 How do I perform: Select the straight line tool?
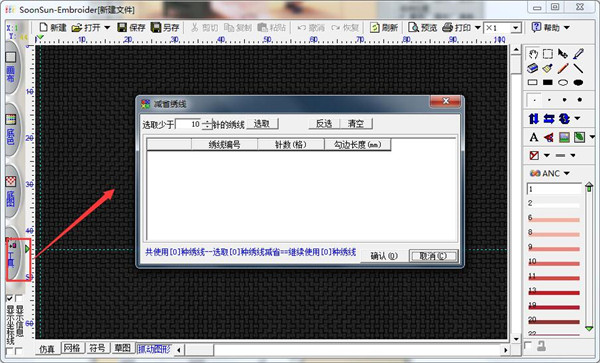(578, 68)
